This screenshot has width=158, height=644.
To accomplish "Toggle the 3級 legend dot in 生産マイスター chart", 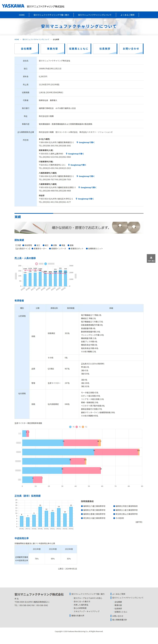I will coord(70,427).
